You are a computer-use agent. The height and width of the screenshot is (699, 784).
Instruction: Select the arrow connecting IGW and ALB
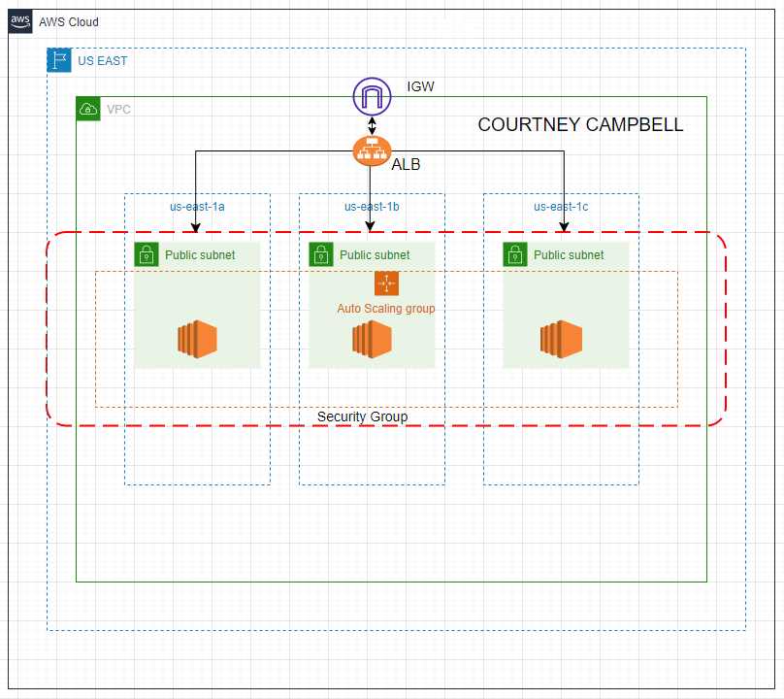tap(372, 124)
